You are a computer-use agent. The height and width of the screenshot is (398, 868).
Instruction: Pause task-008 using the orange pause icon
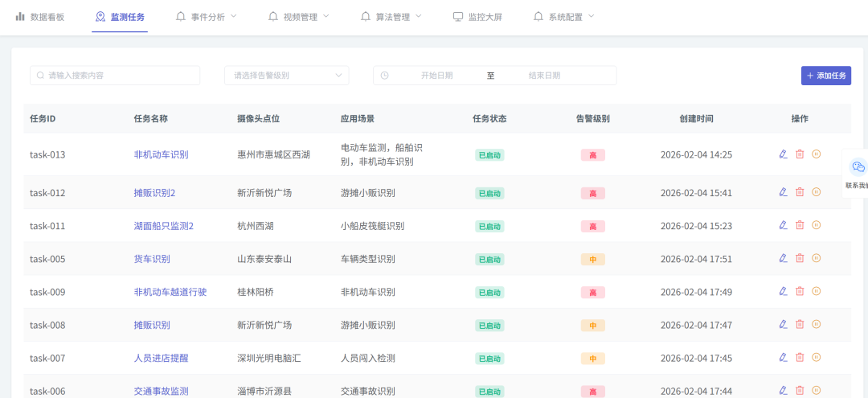[817, 324]
